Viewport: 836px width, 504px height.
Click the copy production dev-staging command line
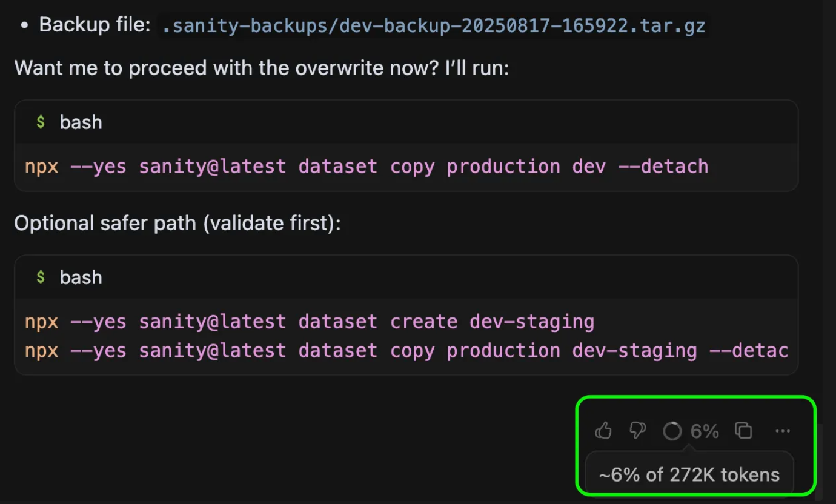coord(406,351)
